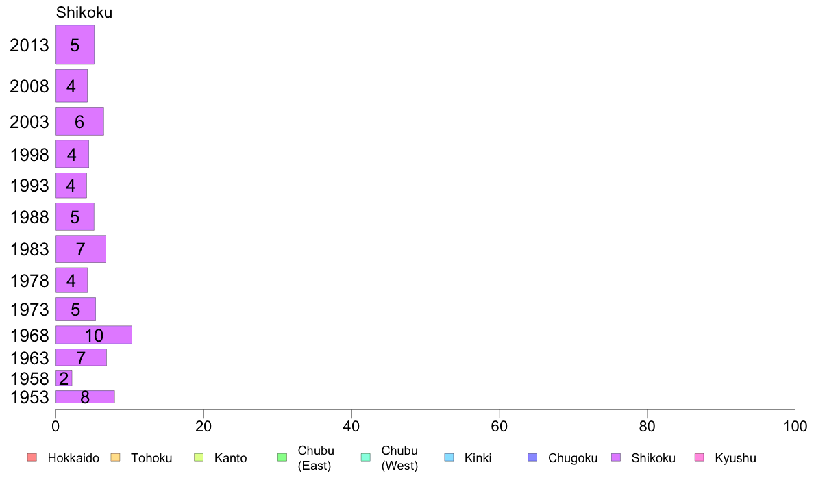
Task: Click the Shikoku purple legend swatch
Action: [x=616, y=457]
